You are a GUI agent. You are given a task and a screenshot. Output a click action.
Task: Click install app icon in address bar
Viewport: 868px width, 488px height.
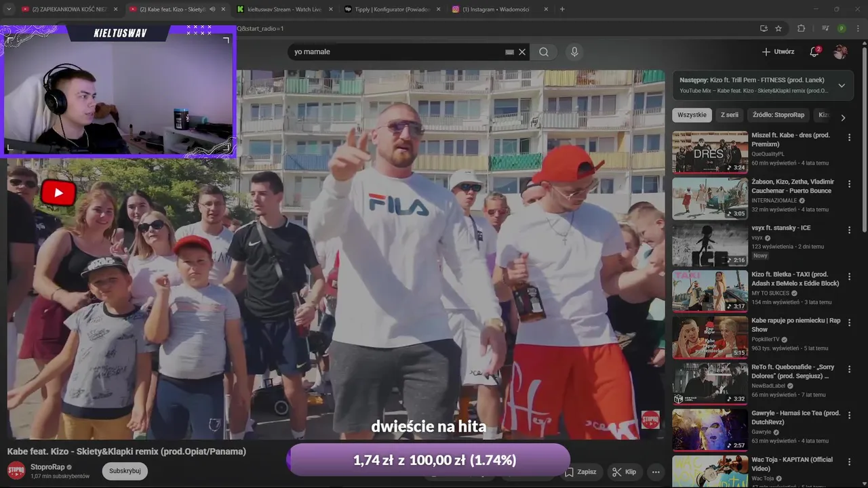764,28
